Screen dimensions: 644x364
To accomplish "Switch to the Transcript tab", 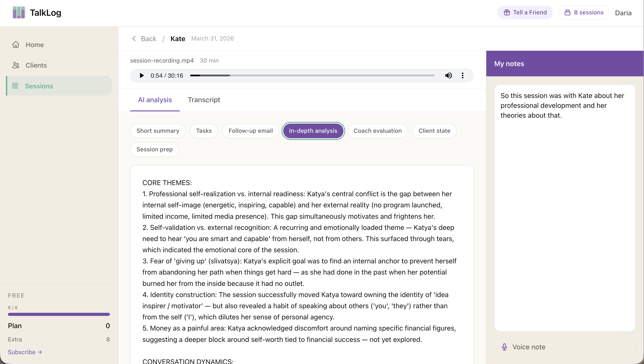I will pyautogui.click(x=204, y=100).
